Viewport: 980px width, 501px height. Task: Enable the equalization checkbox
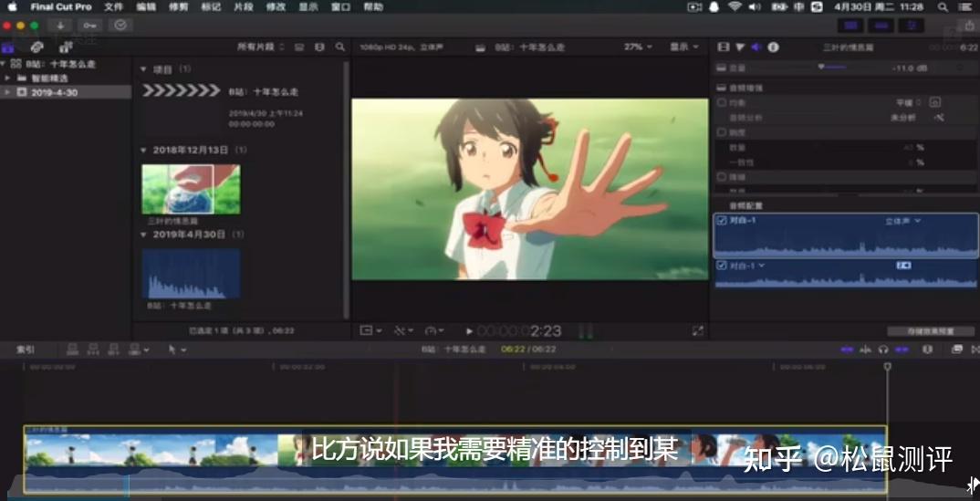pyautogui.click(x=721, y=102)
